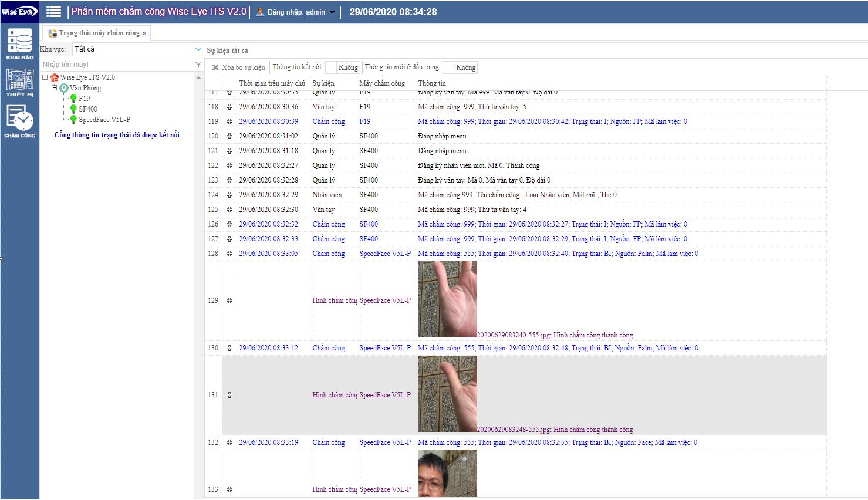Expand event row 128 details

click(x=229, y=254)
